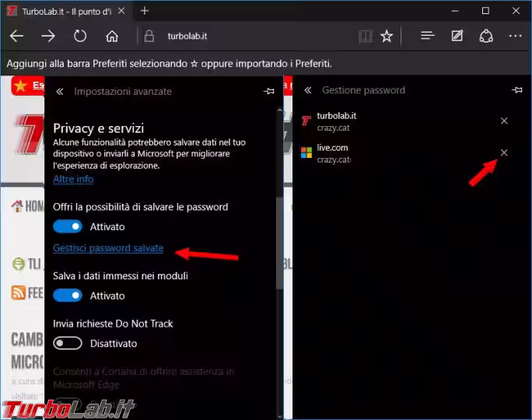The image size is (532, 420).
Task: Toggle Salva i dati immessi nei moduli
Action: [x=68, y=296]
